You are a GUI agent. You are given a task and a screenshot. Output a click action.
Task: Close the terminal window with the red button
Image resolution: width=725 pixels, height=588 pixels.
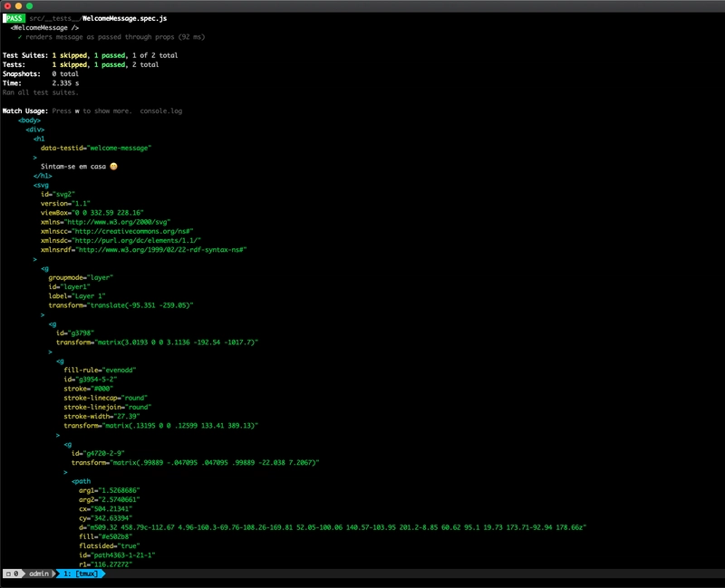tap(7, 6)
